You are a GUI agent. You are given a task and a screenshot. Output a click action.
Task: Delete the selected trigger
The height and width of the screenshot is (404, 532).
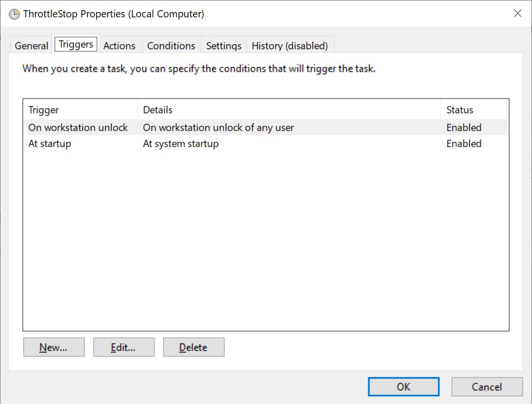[194, 347]
